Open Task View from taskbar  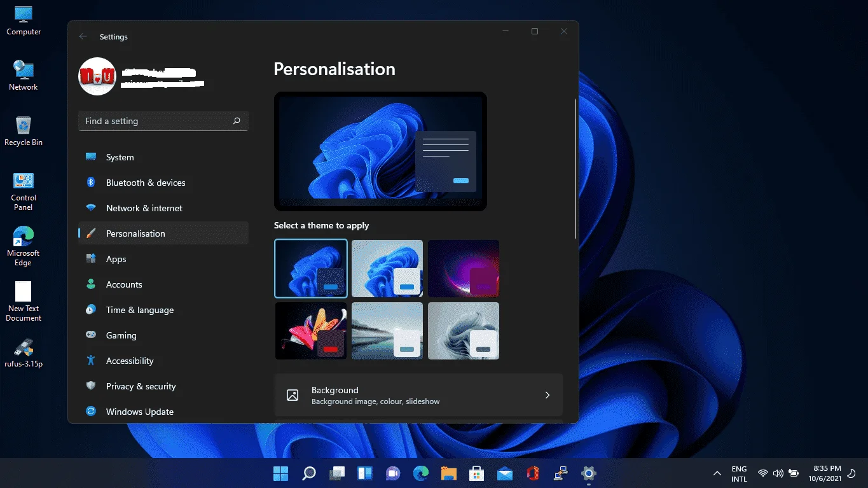pyautogui.click(x=337, y=473)
